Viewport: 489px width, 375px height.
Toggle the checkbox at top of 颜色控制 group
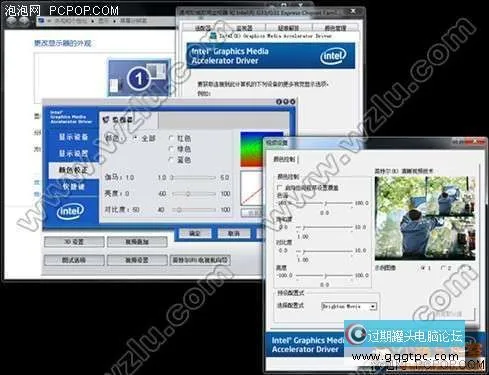coord(280,188)
